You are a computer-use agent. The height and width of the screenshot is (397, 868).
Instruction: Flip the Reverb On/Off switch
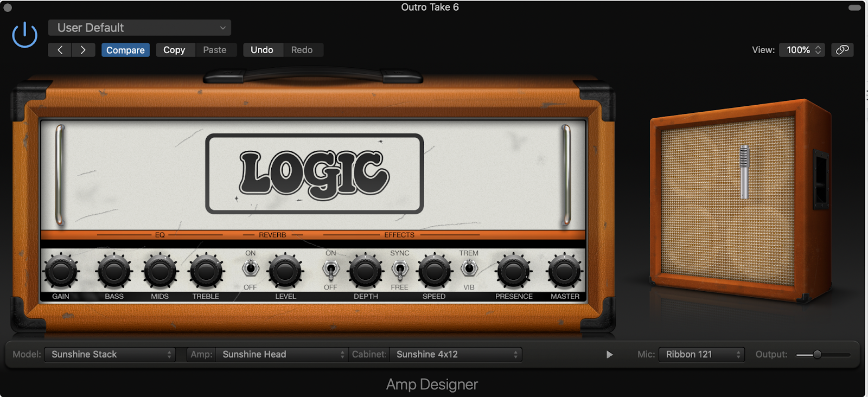[x=250, y=268]
